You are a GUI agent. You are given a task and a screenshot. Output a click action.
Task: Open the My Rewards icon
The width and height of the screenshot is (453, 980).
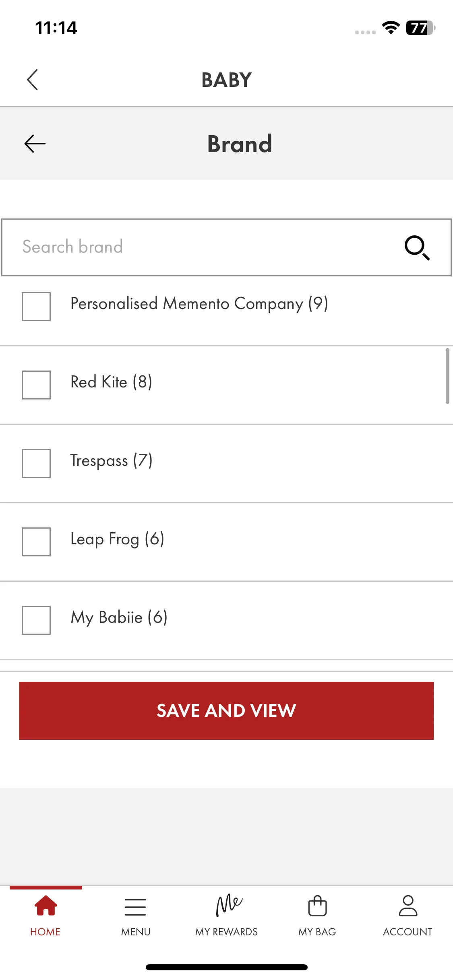click(229, 906)
